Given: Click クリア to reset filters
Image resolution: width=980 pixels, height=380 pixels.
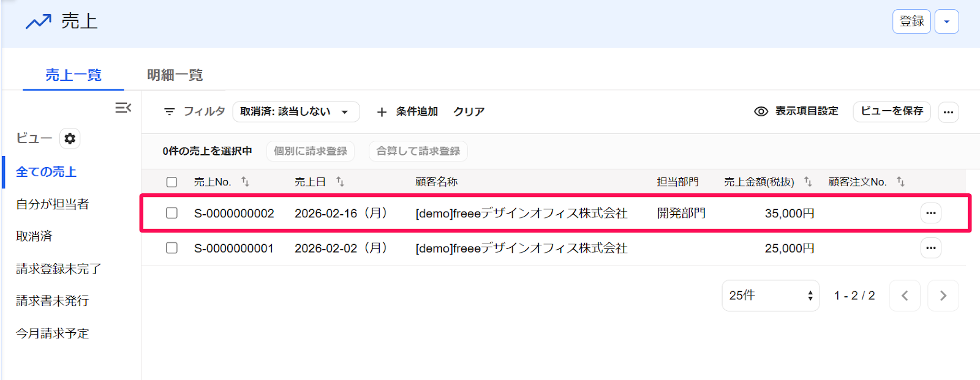Looking at the screenshot, I should [x=469, y=112].
